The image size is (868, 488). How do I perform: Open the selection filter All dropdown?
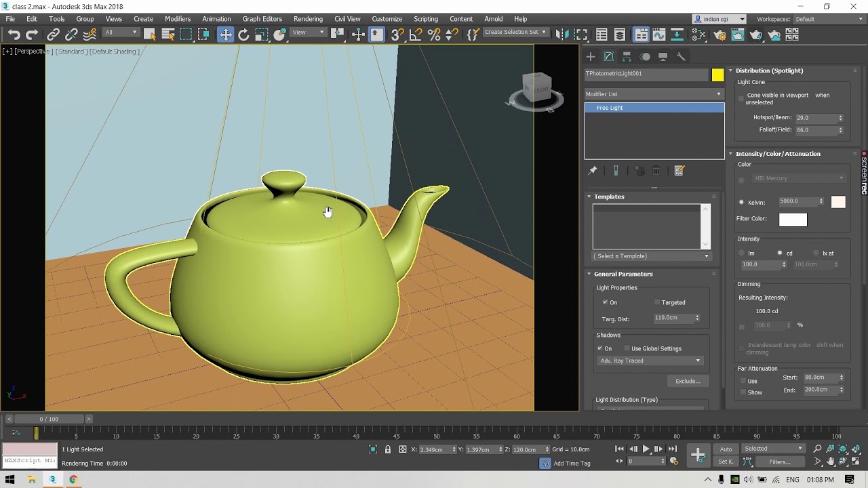coord(121,33)
